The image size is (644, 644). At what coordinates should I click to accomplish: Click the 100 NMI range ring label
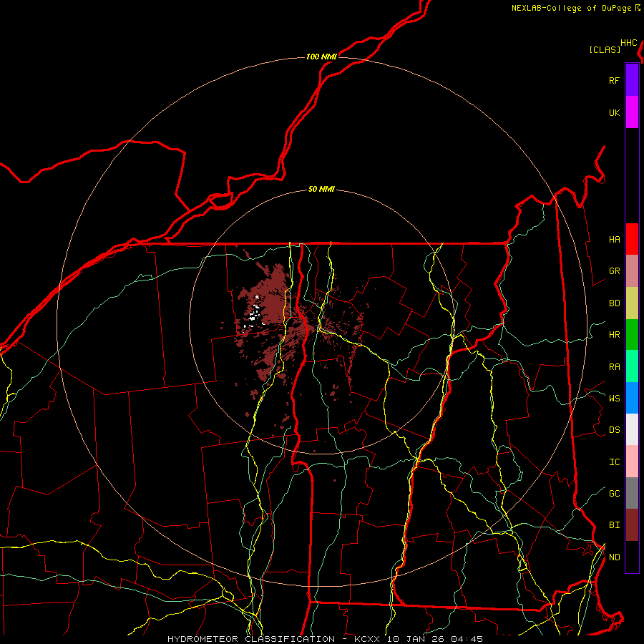(x=321, y=57)
